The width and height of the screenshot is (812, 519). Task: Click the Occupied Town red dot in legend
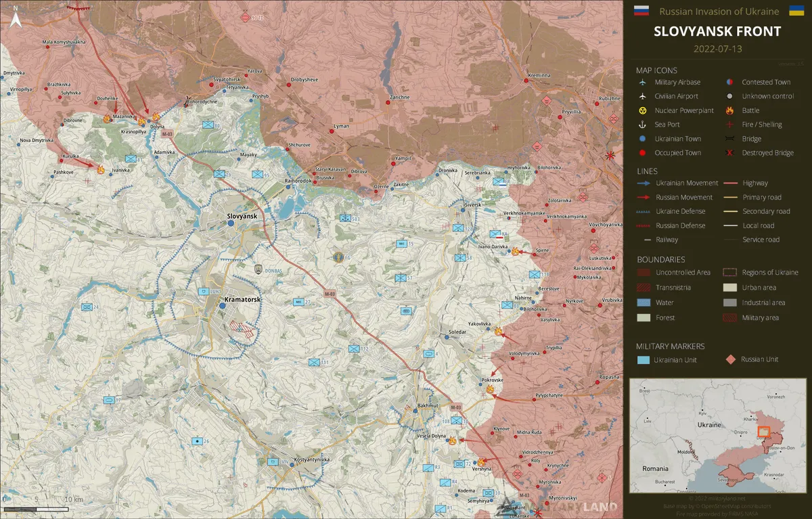[641, 153]
